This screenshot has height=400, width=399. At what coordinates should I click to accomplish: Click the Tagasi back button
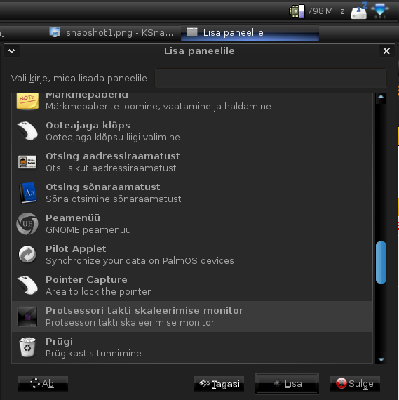click(x=219, y=384)
